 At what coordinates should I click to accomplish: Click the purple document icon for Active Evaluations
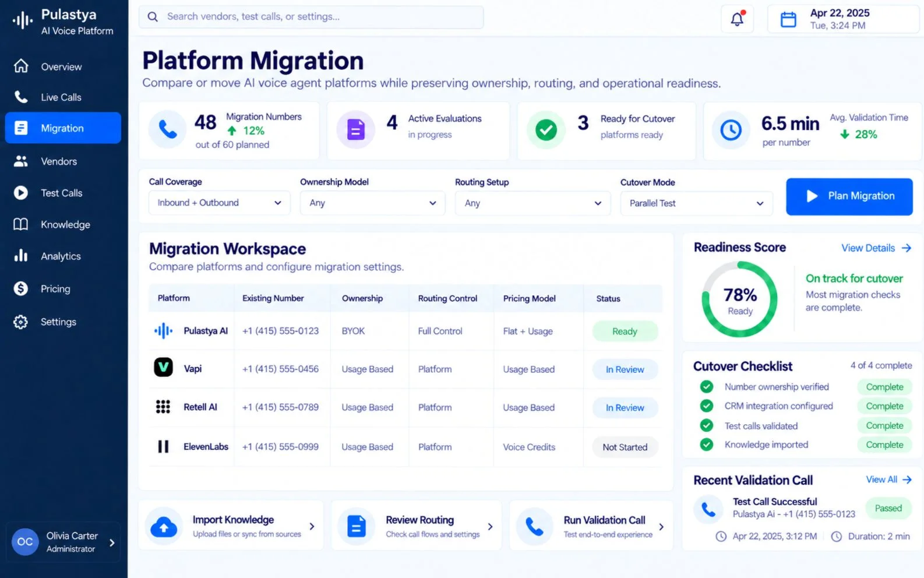(355, 129)
